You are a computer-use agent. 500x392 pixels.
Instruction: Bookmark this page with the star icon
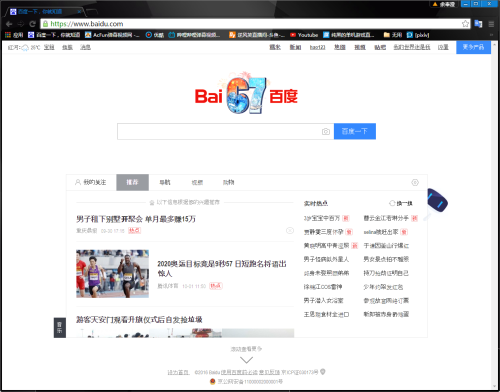coord(465,24)
